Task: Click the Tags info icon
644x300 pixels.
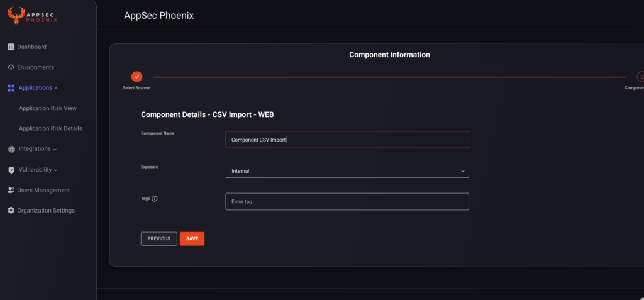Action: tap(155, 199)
